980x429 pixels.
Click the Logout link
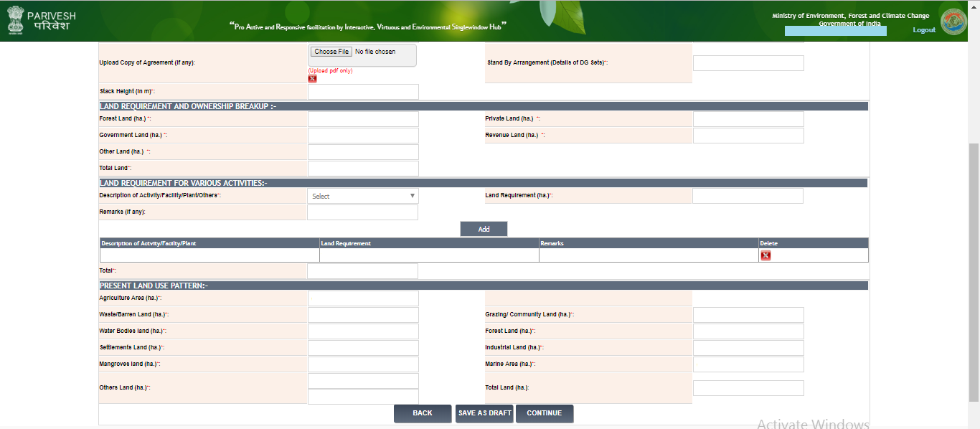[x=924, y=30]
